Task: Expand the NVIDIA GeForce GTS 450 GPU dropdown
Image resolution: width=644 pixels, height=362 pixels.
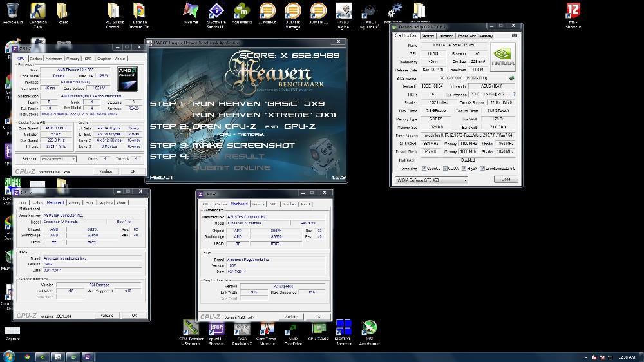Action: click(465, 180)
